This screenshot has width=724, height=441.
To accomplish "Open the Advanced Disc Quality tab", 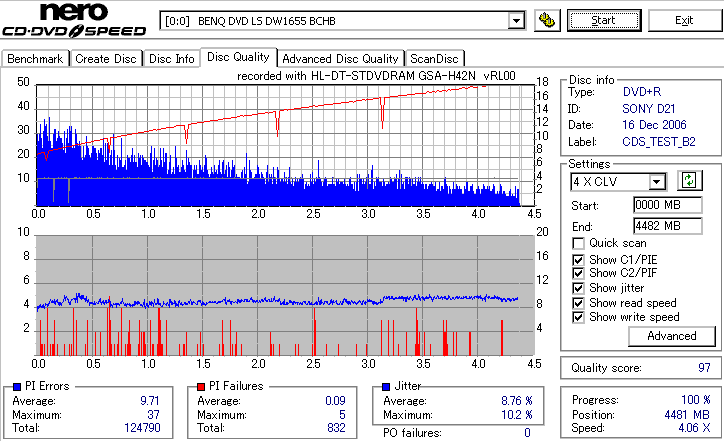I will pos(340,59).
